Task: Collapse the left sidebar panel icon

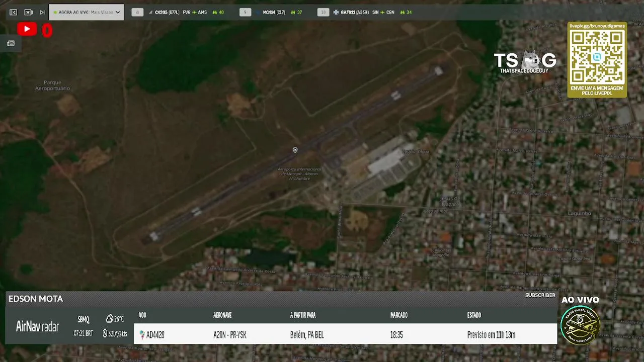Action: pos(14,12)
